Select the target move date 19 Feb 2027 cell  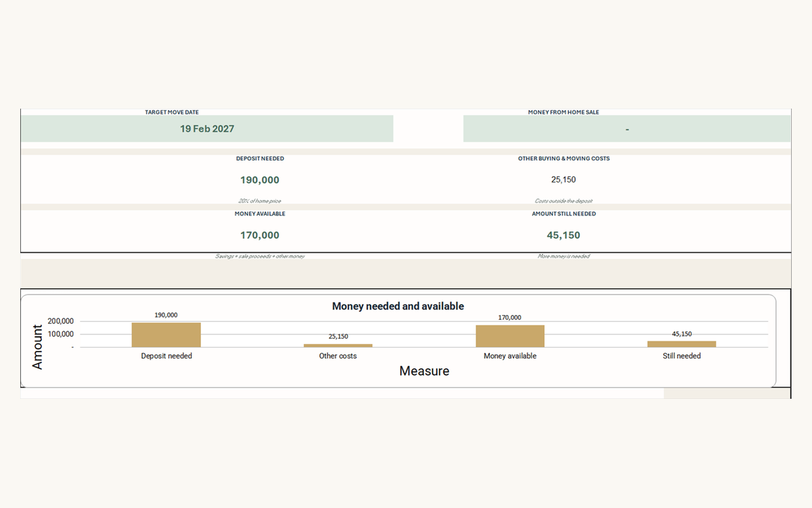pos(207,129)
